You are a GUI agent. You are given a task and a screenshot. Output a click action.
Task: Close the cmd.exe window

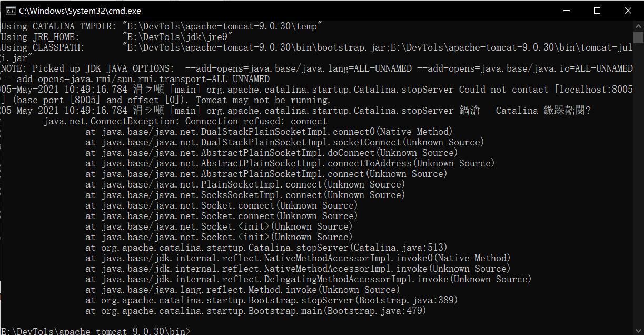(628, 11)
